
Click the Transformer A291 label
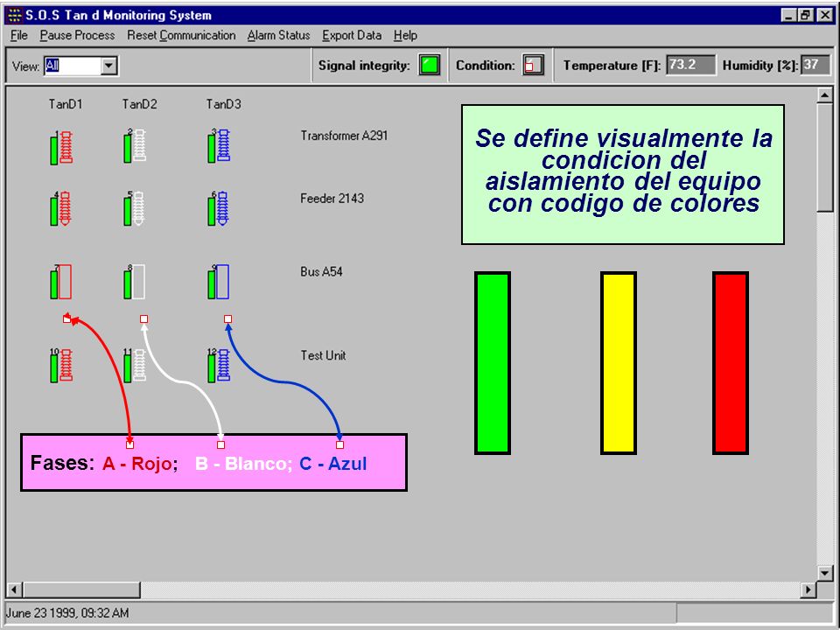click(344, 136)
